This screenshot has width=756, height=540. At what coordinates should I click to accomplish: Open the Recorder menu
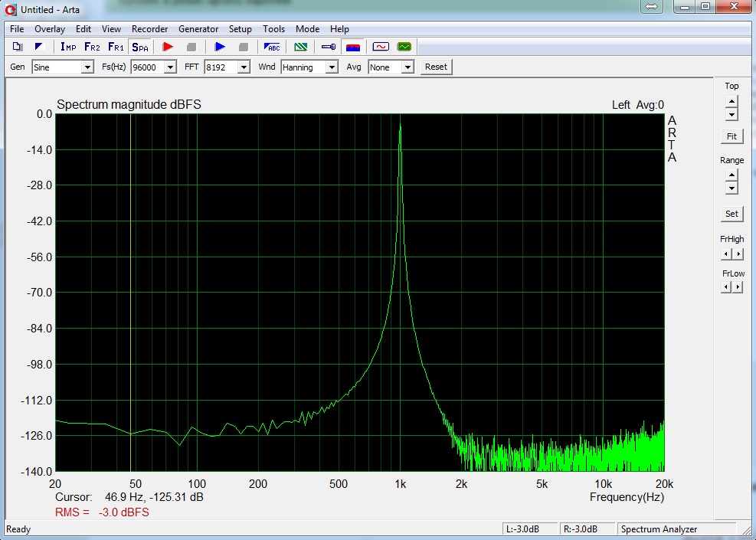[x=150, y=29]
